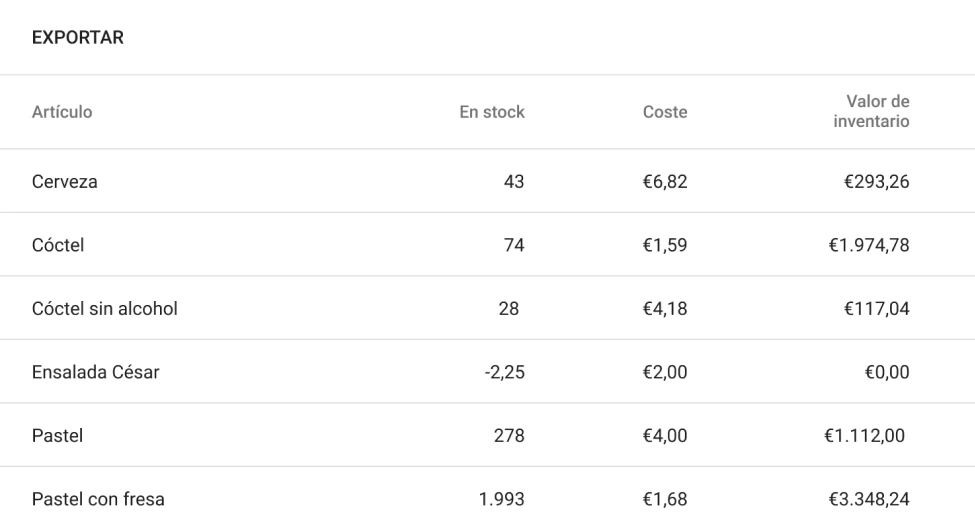
Task: Click the €3.348,24 inventory value
Action: (866, 499)
